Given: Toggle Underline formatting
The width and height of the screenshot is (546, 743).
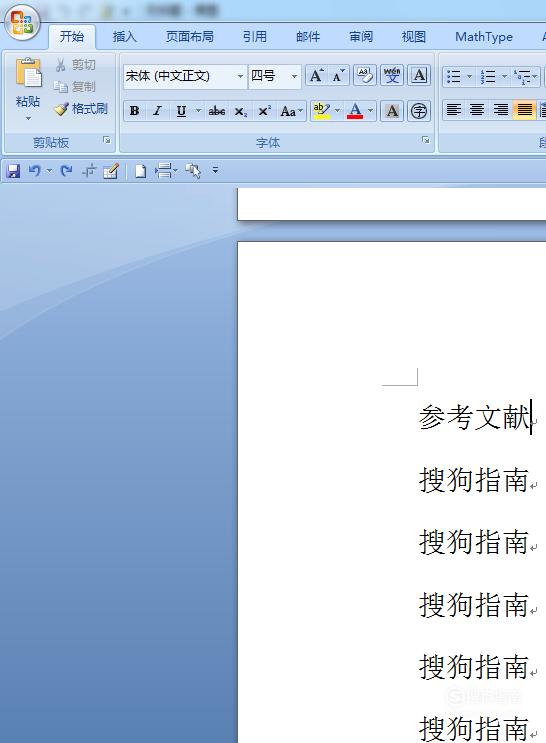Looking at the screenshot, I should pyautogui.click(x=181, y=111).
